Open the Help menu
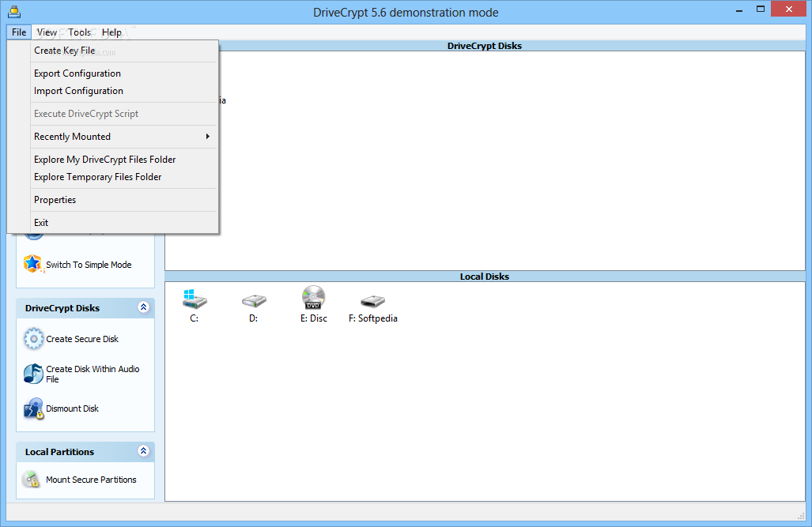This screenshot has height=527, width=812. click(x=111, y=32)
